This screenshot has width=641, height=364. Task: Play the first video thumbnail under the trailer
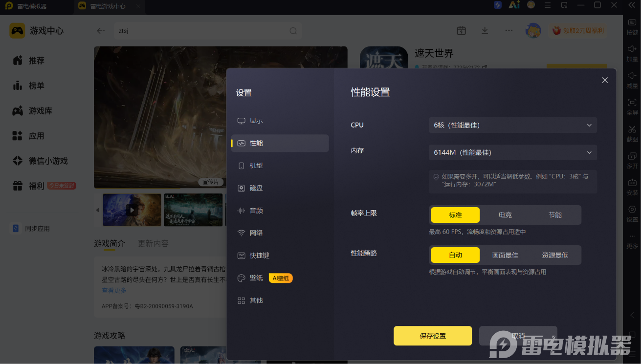coord(132,210)
